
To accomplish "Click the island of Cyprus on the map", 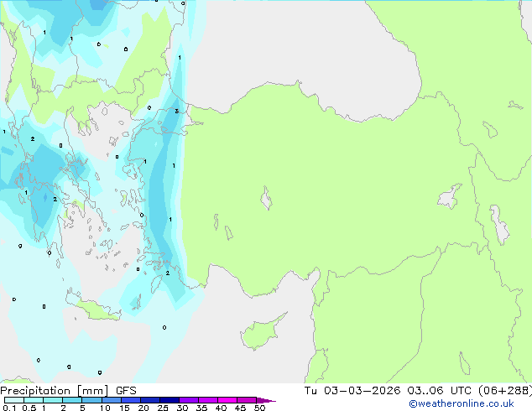I will tap(261, 333).
